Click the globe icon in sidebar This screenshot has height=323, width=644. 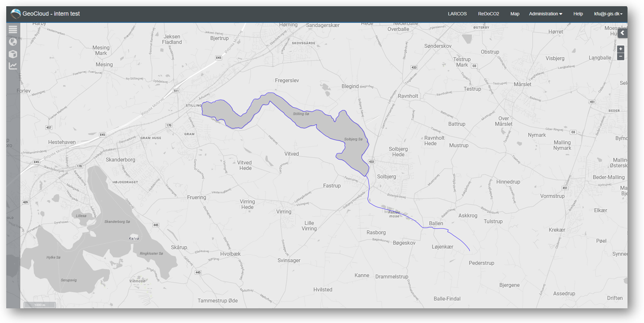click(x=13, y=42)
